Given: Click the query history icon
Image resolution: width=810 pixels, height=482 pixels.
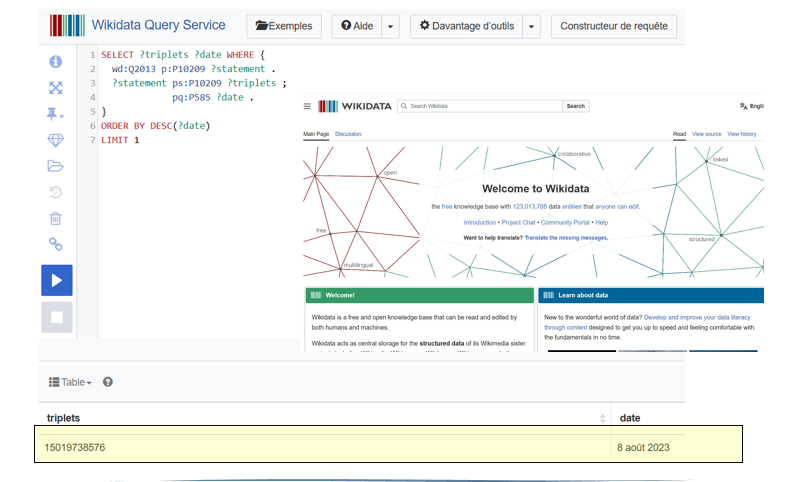Looking at the screenshot, I should pos(56,192).
